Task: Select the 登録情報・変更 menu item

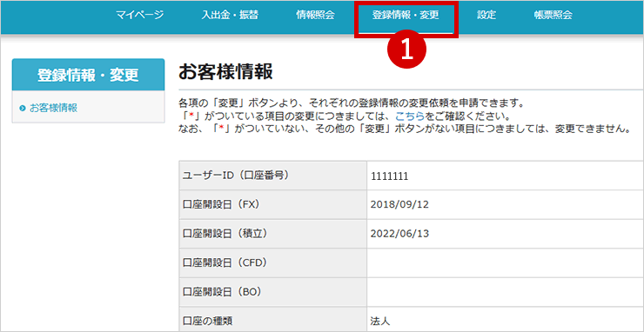Action: (x=406, y=16)
